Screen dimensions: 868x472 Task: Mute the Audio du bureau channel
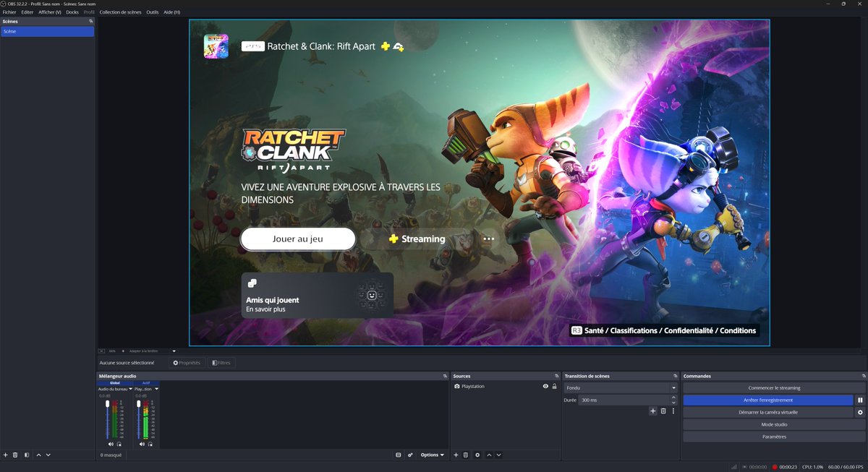tap(111, 444)
